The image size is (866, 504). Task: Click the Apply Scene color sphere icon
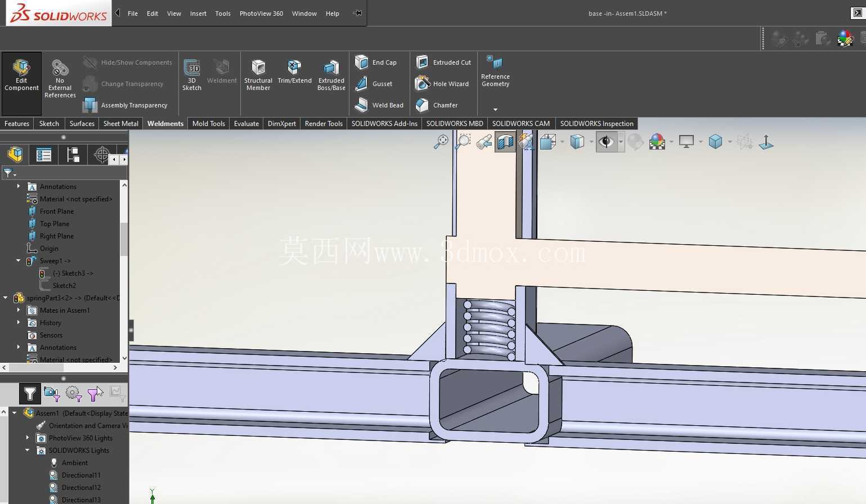point(657,142)
